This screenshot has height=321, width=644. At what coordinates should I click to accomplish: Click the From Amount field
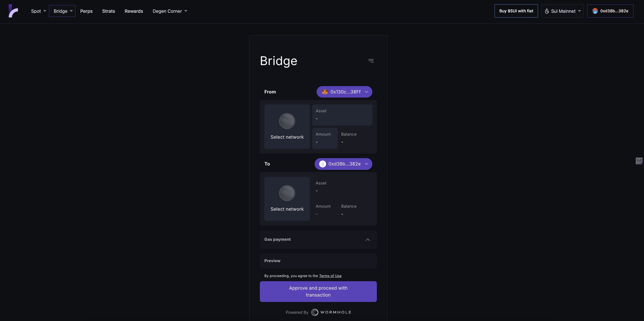click(x=325, y=138)
